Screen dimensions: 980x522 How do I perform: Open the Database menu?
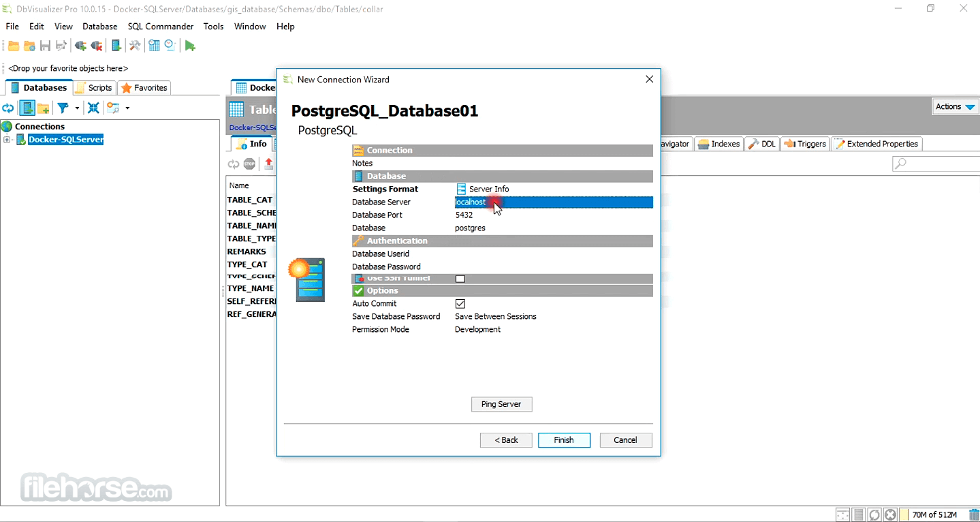pos(100,27)
